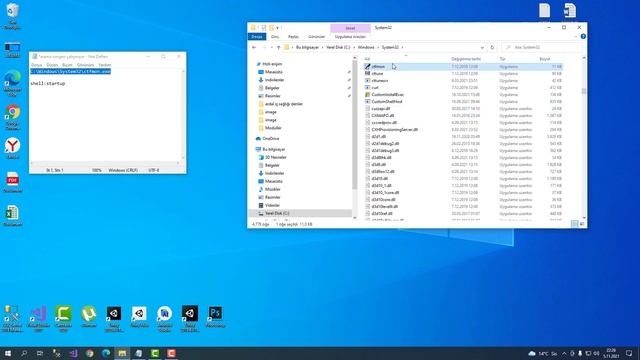Click the properties icon in Explorer's quick access toolbar

[264, 27]
